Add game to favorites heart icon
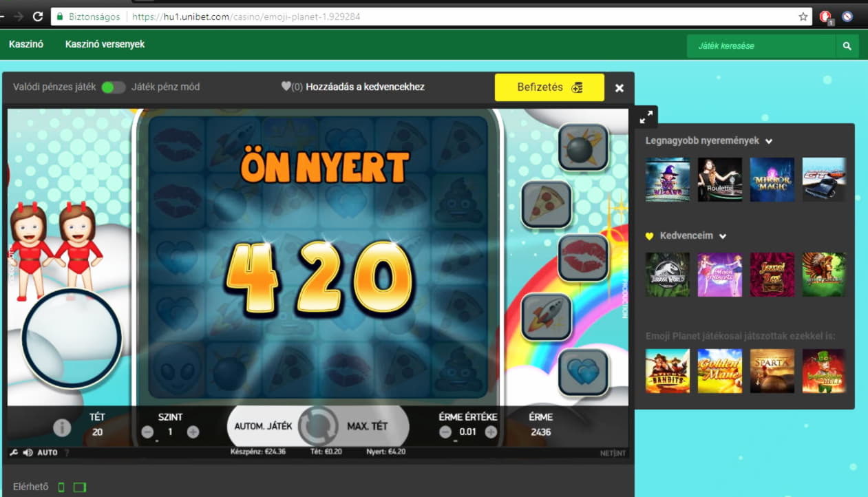Screen dimensions: 868x497 pos(286,87)
